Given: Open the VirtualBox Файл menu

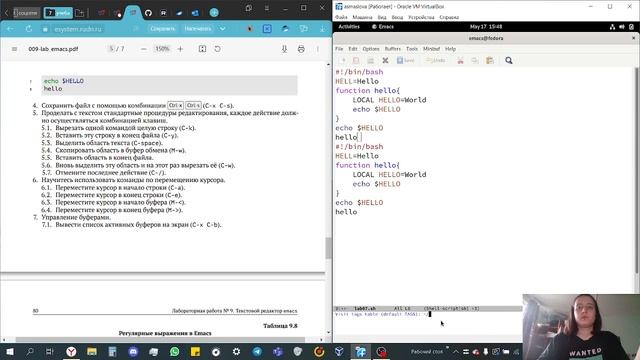Looking at the screenshot, I should pos(341,18).
